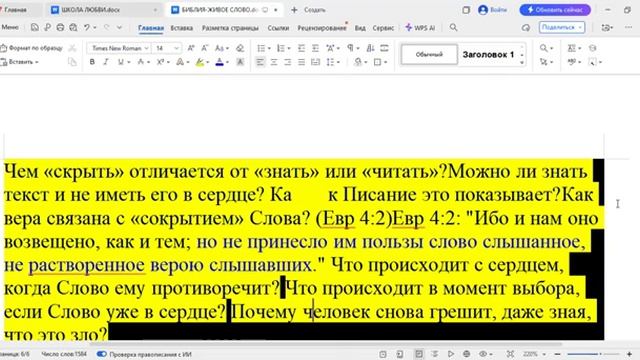
Task: Click Формат по образцу format painter
Action: pos(32,48)
